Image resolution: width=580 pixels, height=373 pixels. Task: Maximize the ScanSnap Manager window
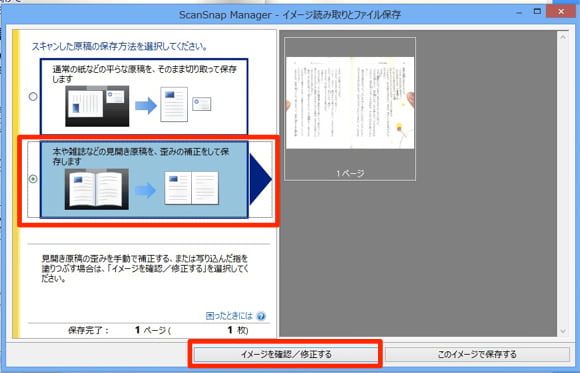point(537,12)
